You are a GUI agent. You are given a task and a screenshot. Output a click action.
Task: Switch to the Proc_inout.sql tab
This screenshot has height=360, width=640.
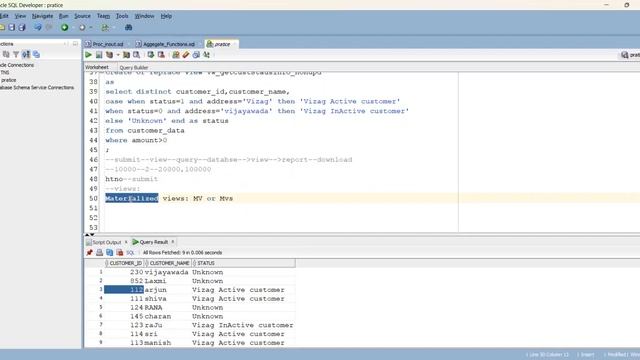[108, 44]
